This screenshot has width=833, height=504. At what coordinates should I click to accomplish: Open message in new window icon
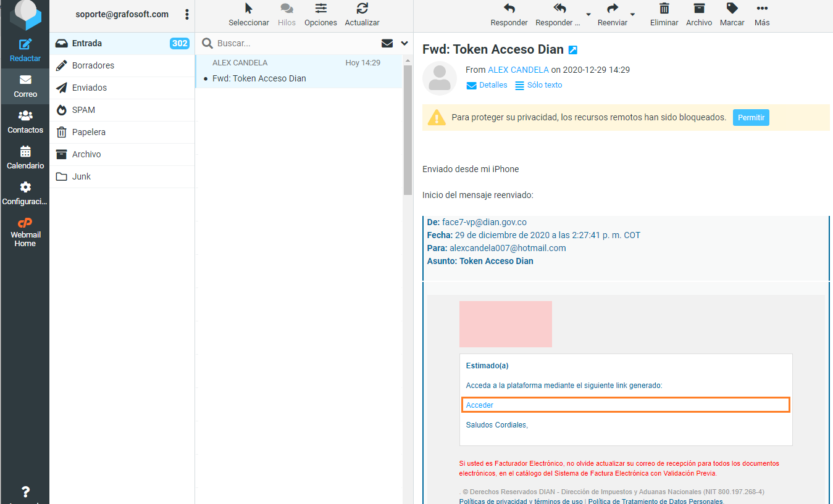click(x=573, y=50)
